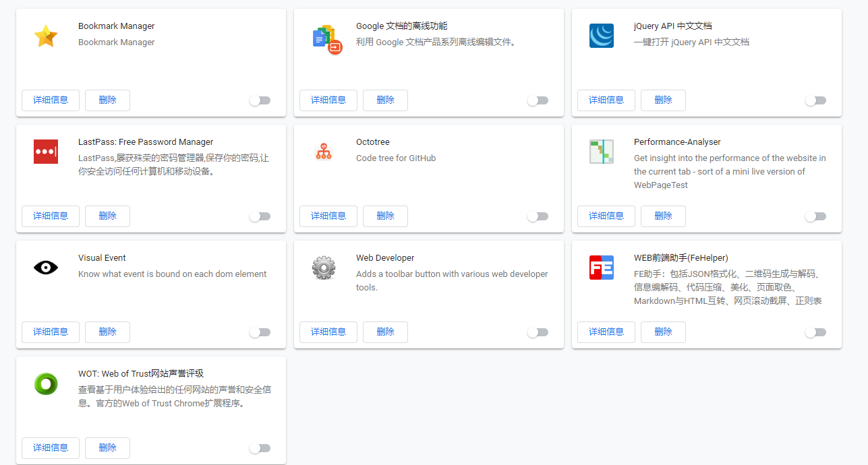
Task: View 详细信息 for WEB前端助手(FeHelper)
Action: pyautogui.click(x=606, y=332)
